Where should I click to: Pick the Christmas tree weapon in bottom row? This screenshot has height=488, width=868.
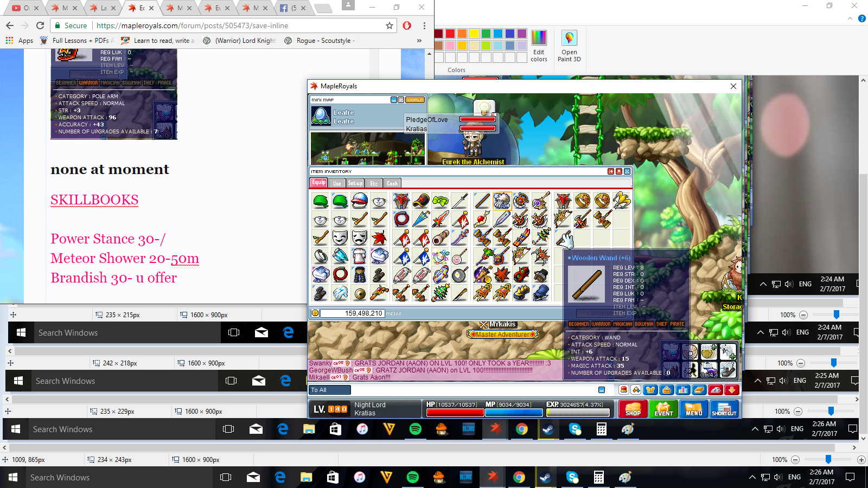(x=441, y=292)
